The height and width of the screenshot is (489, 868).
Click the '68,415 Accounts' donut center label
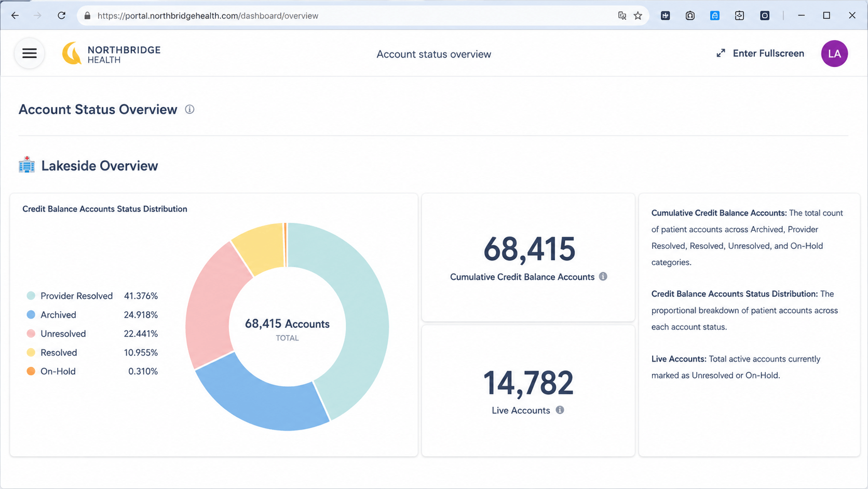tap(287, 324)
